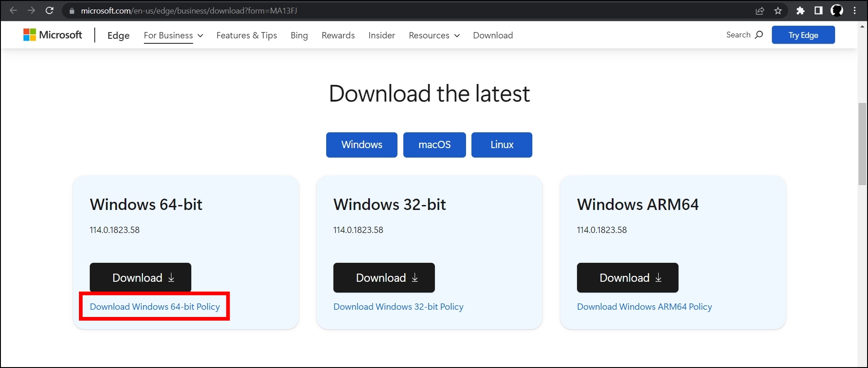Click the address bar URL
The image size is (868, 368).
(x=189, y=11)
